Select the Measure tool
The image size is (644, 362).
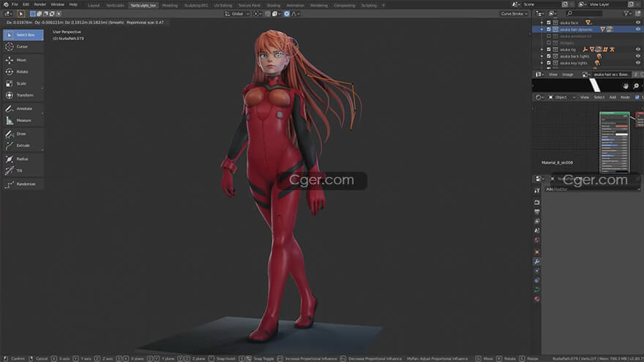pos(23,120)
